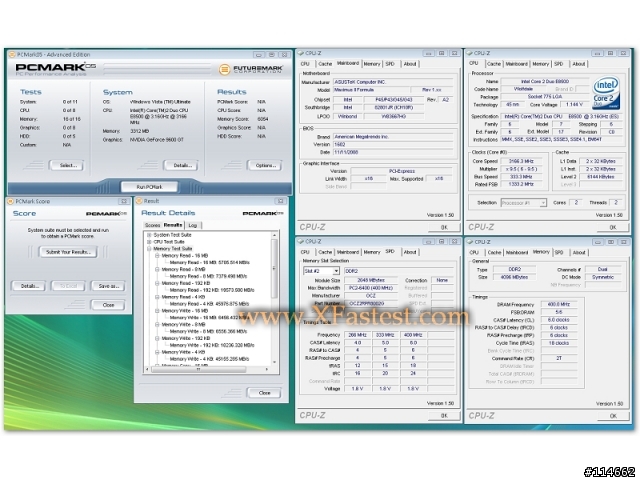This screenshot has width=640, height=480.
Task: Expand the CPU Test Suite tree node
Action: 150,241
